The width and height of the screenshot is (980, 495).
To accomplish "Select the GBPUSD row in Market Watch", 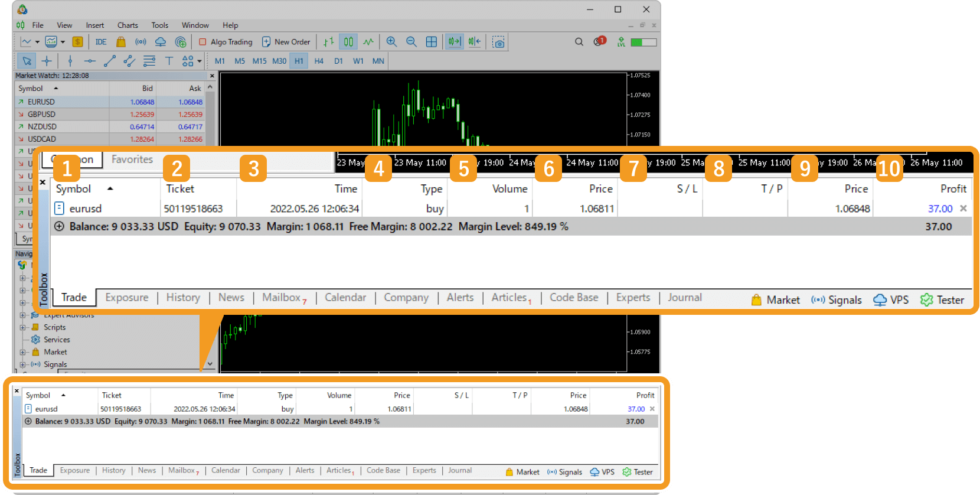I will click(x=110, y=114).
